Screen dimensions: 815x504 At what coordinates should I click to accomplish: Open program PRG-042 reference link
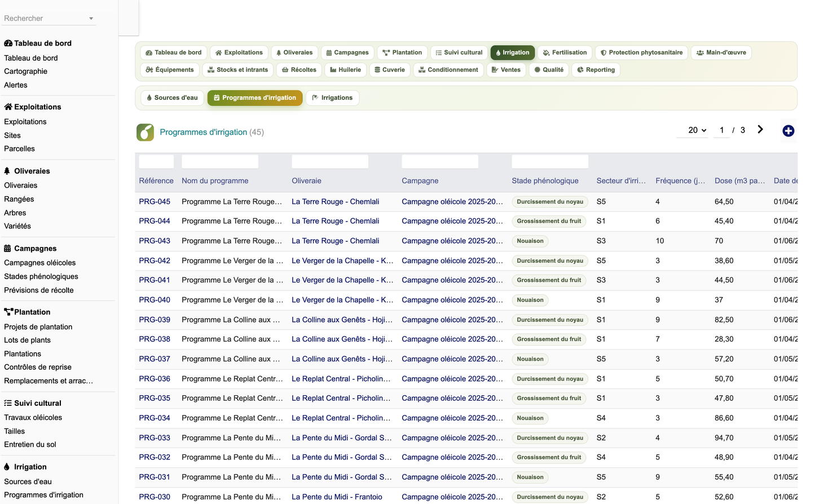(x=155, y=260)
